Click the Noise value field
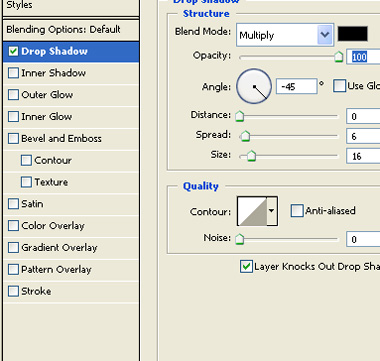The image size is (380, 361). point(363,239)
